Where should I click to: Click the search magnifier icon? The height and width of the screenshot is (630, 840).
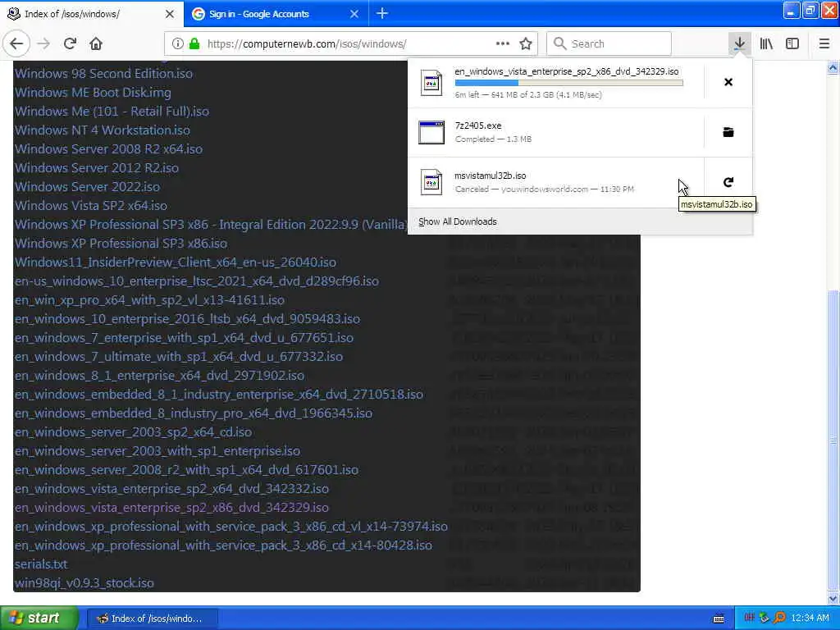tap(559, 43)
